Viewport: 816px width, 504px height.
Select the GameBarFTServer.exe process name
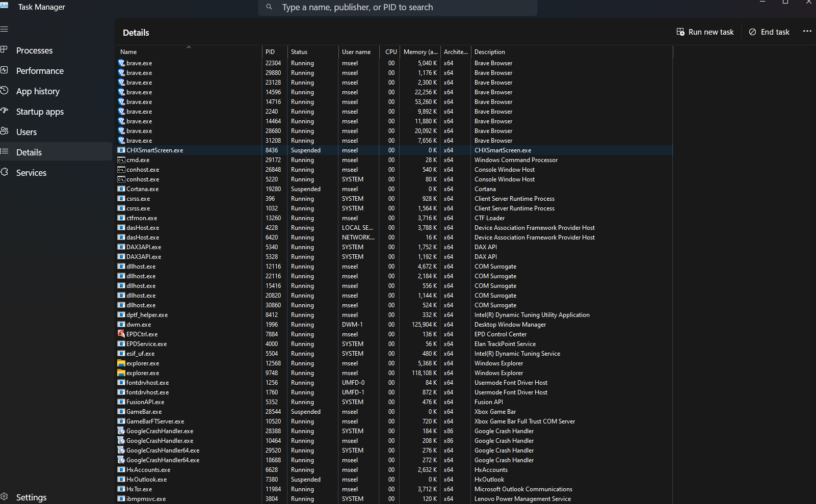point(155,421)
